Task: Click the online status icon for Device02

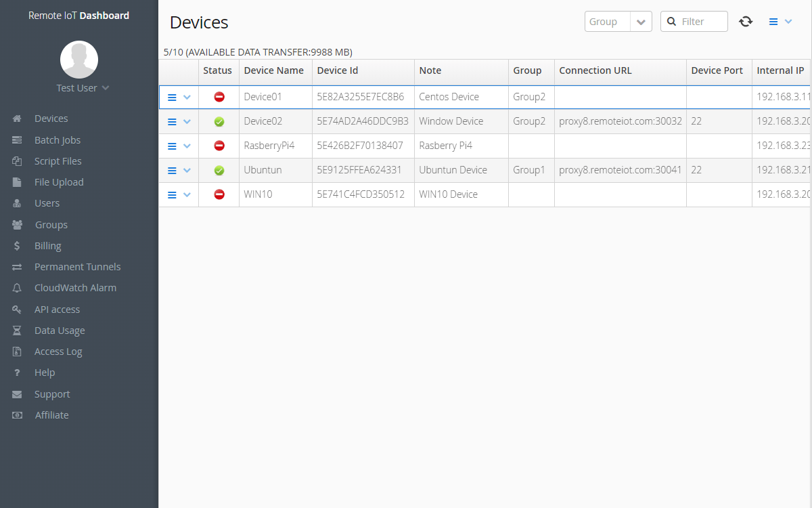Action: (218, 121)
